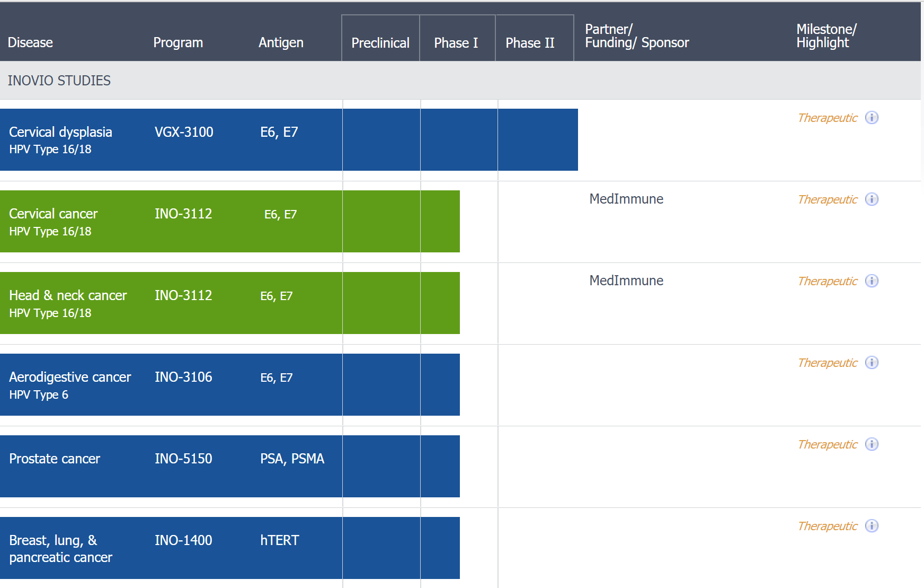
Task: Click the info icon for Cervical dysplasia row
Action: point(872,118)
